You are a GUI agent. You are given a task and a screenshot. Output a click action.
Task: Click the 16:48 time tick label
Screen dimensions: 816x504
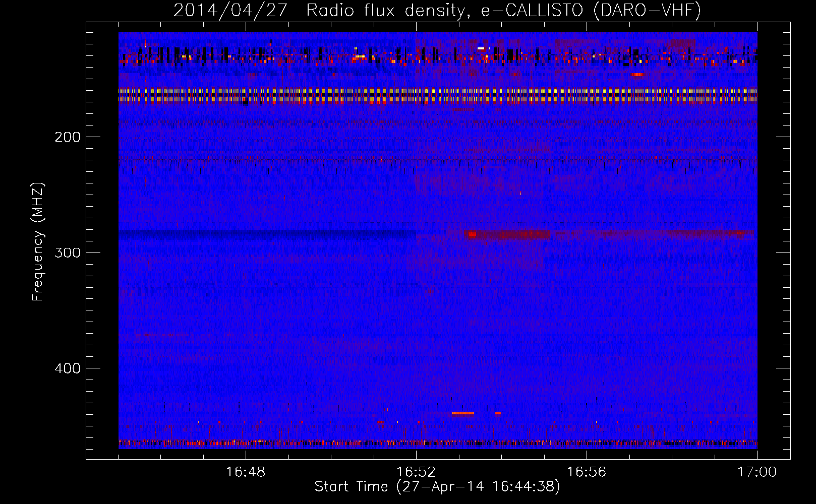(246, 472)
